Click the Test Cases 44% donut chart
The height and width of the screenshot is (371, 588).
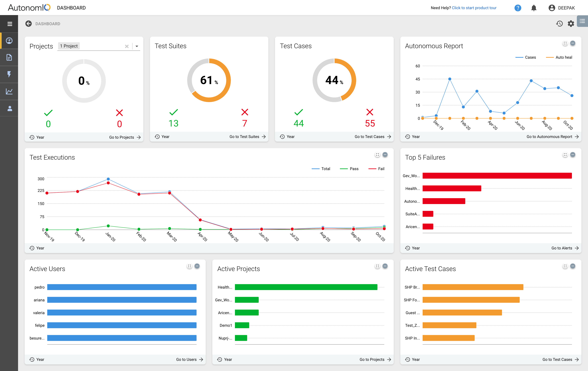tap(334, 80)
